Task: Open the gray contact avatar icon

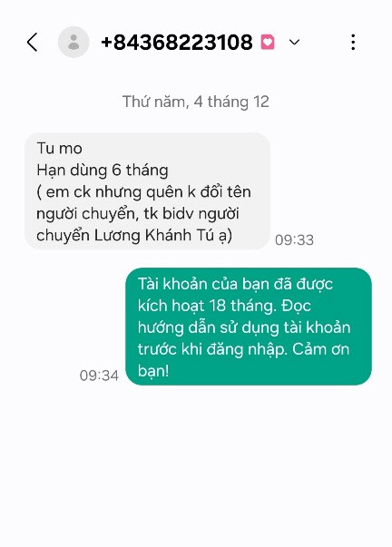Action: 73,43
